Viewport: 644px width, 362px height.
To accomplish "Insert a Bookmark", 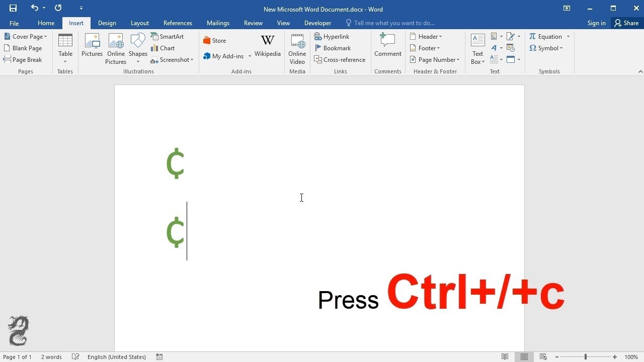I will click(x=333, y=48).
